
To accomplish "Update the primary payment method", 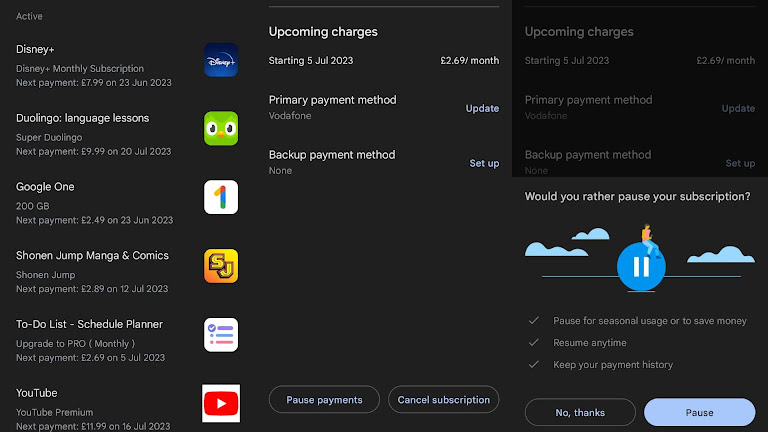I will pyautogui.click(x=482, y=108).
